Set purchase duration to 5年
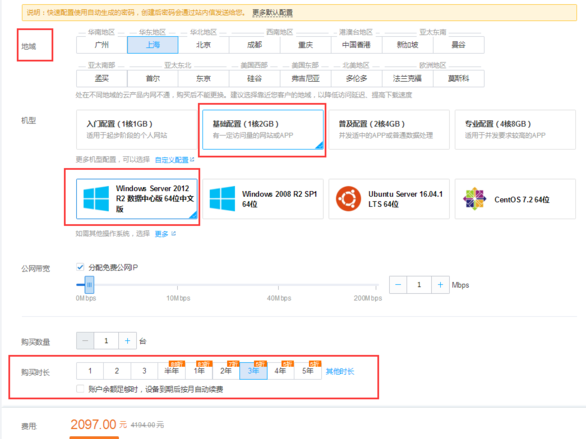The height and width of the screenshot is (439, 586). click(x=308, y=371)
